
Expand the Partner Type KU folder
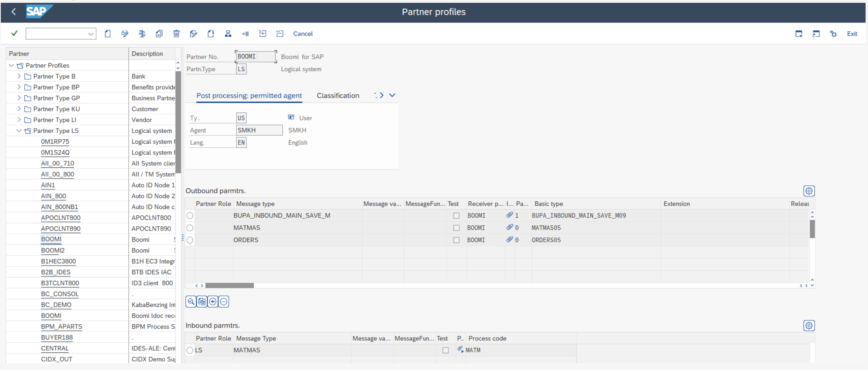coord(19,109)
